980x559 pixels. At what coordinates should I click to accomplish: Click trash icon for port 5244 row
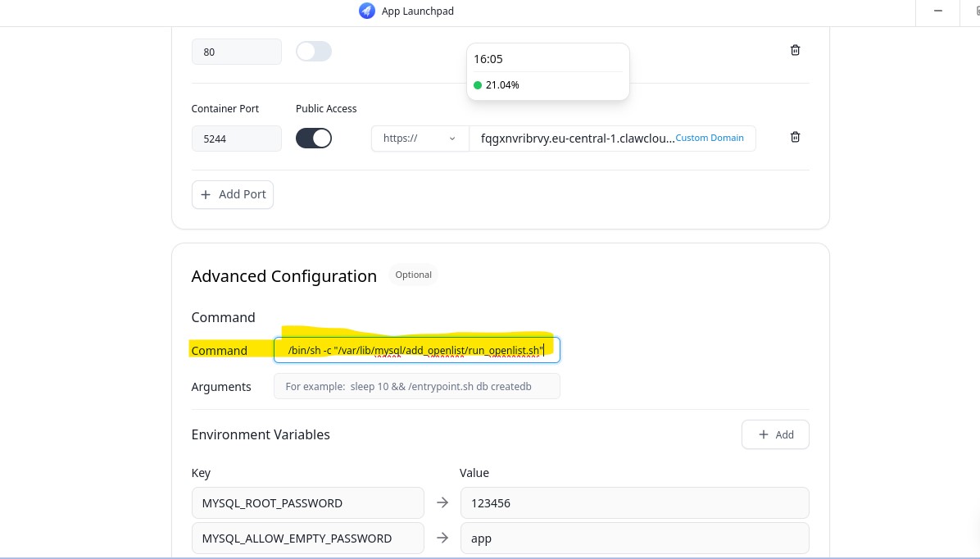coord(795,138)
